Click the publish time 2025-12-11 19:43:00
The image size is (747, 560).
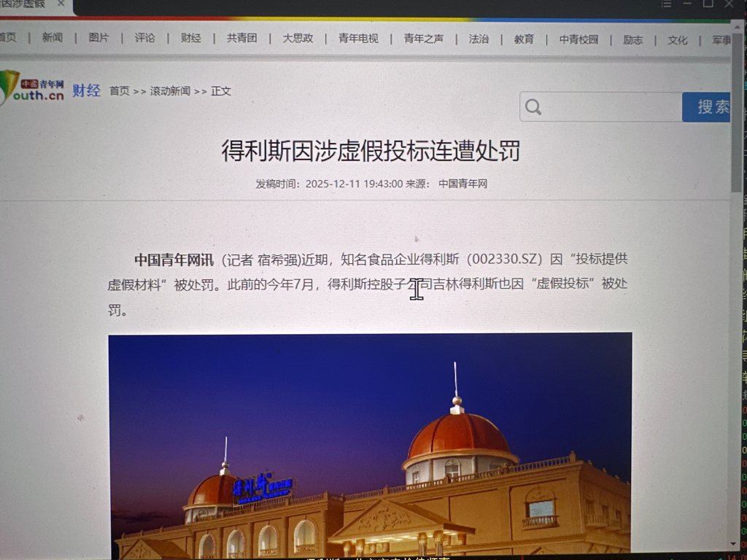click(x=354, y=184)
